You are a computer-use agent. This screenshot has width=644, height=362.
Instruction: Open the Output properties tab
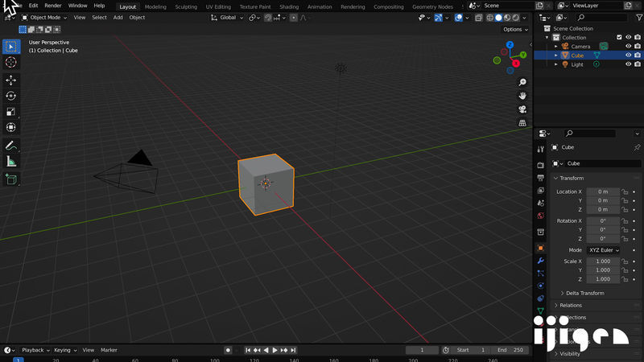[540, 178]
